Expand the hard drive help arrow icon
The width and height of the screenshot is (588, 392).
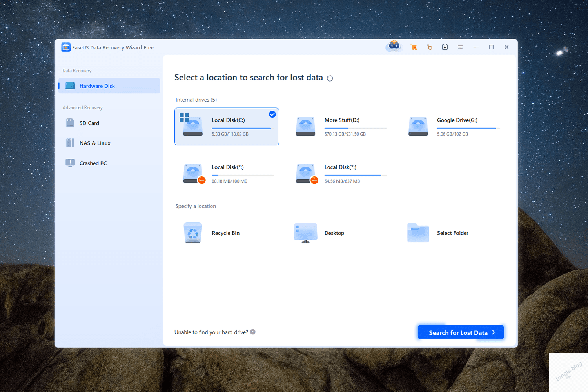[253, 332]
